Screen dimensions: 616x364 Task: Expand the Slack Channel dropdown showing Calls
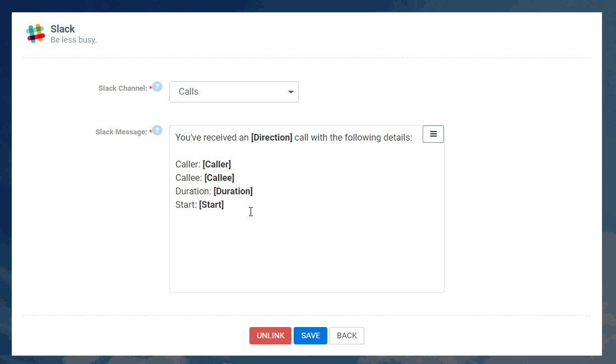coord(234,92)
